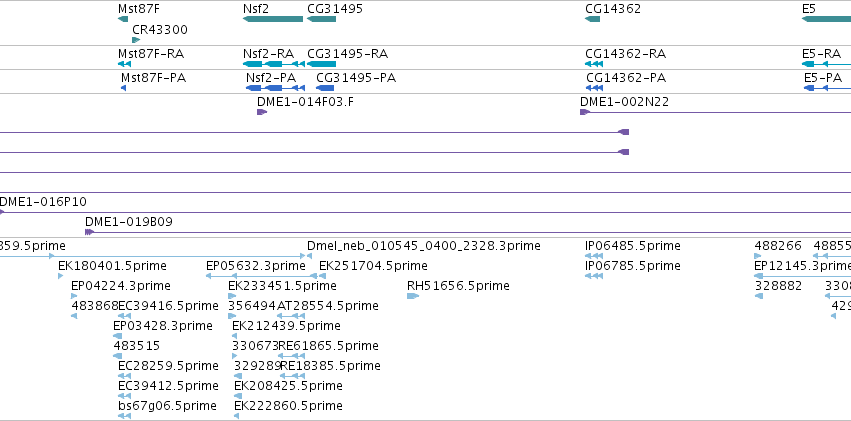851x421 pixels.
Task: Click the Nsf2-PA protein feature
Action: [x=275, y=88]
